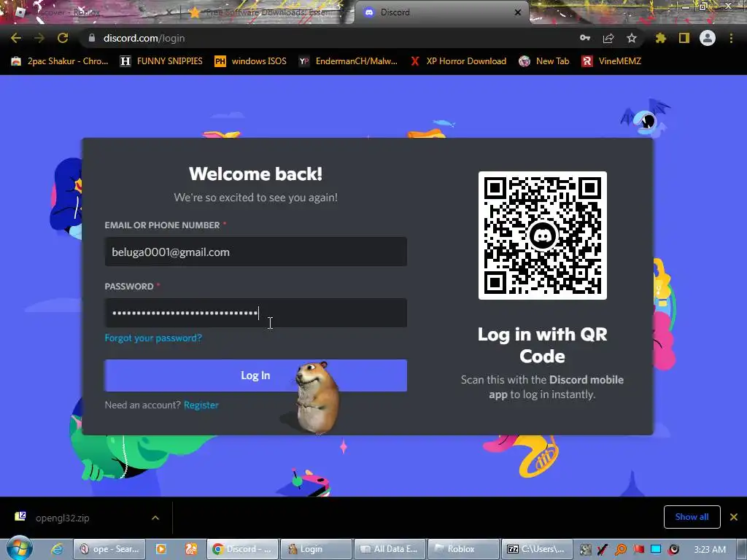The image size is (747, 560).
Task: Open the 2pac Shakur bookmark
Action: tap(60, 61)
